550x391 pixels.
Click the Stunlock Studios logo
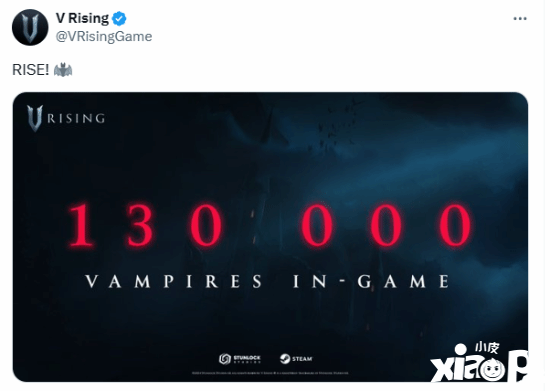point(240,359)
